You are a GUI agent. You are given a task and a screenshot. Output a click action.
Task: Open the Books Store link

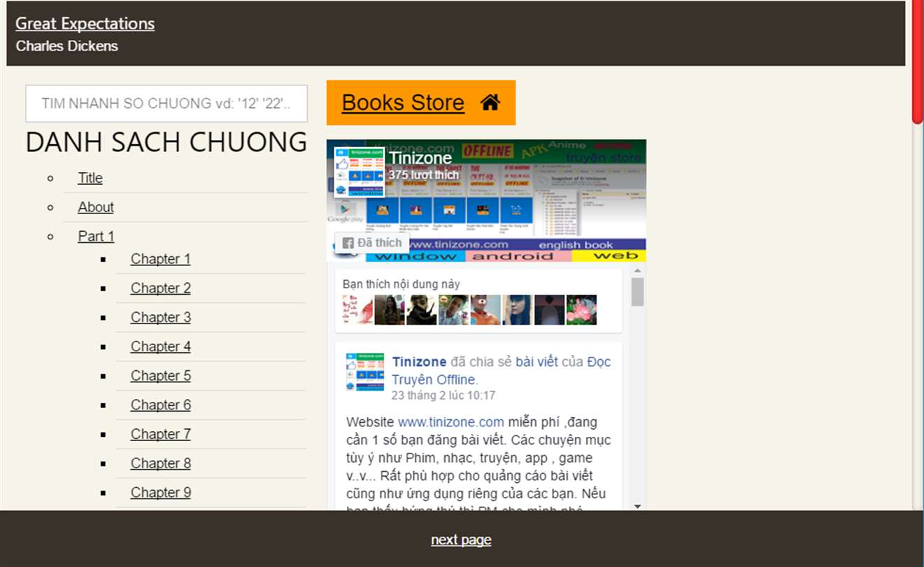point(403,103)
